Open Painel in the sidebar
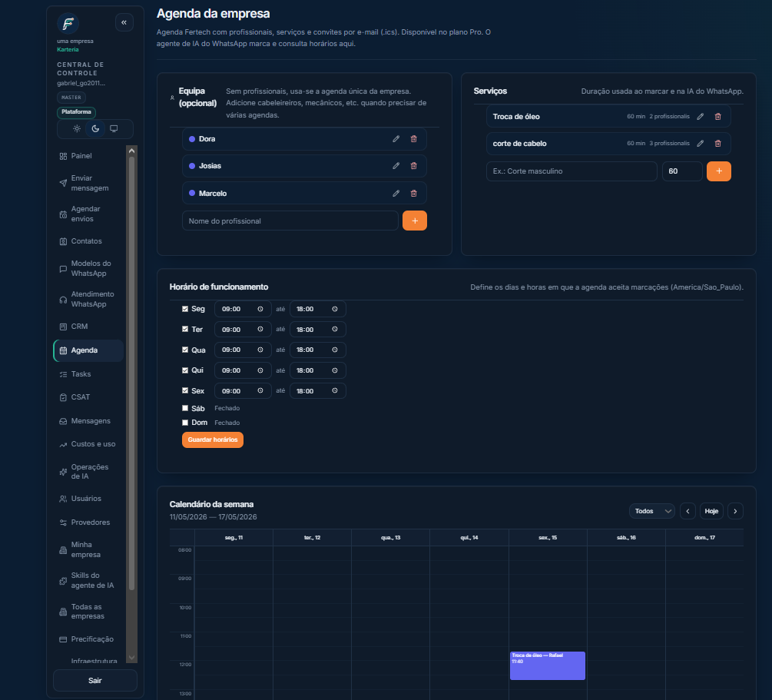772x700 pixels. click(x=88, y=156)
